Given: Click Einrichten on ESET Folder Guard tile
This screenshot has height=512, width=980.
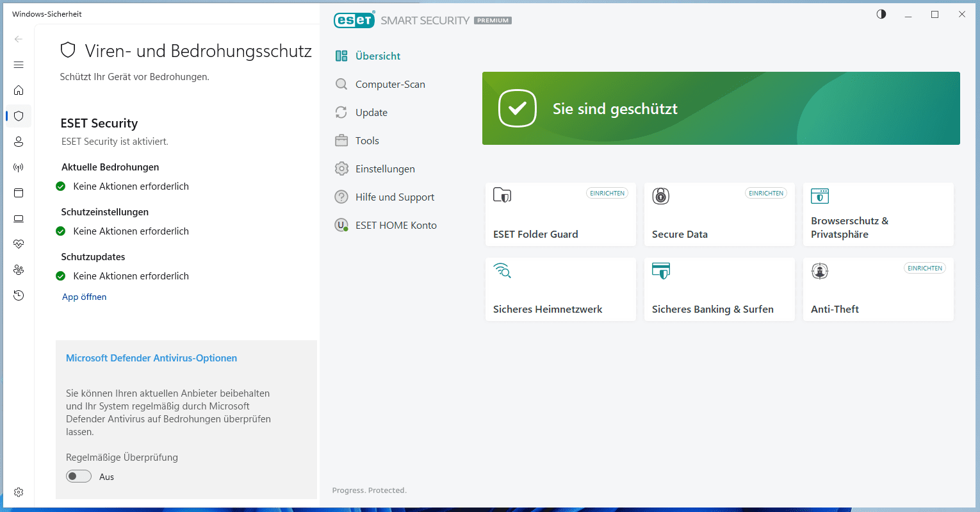Looking at the screenshot, I should click(x=607, y=193).
